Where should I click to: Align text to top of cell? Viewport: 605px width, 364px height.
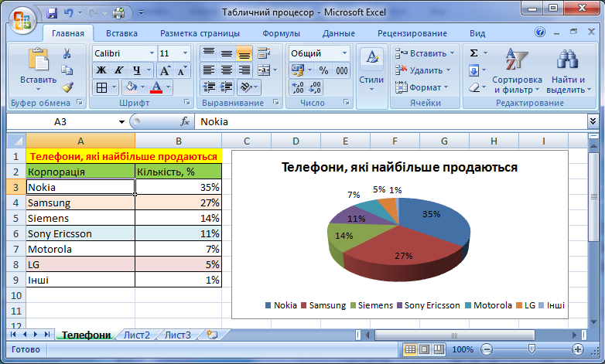pyautogui.click(x=209, y=53)
